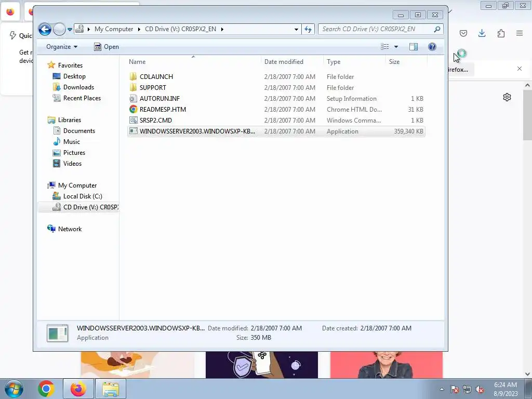Viewport: 532px width, 399px height.
Task: Open Documents library
Action: [x=79, y=130]
